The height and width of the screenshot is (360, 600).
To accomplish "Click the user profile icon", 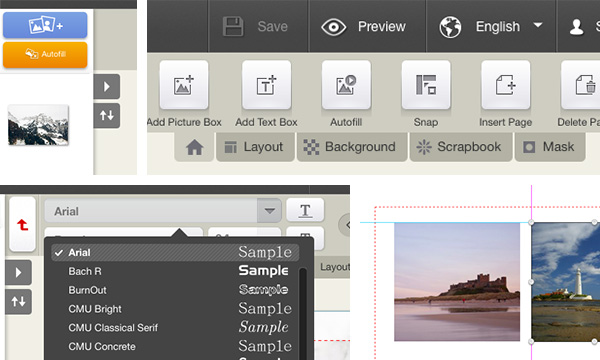I will pyautogui.click(x=576, y=27).
